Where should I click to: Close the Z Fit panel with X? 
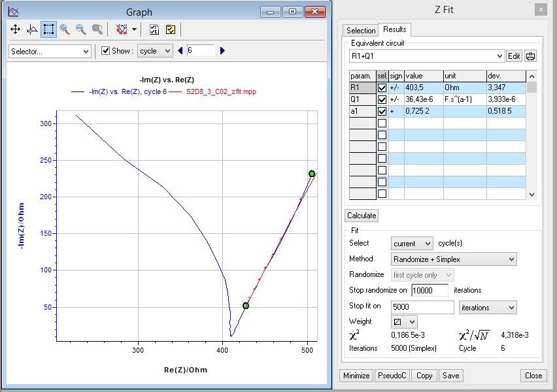point(541,10)
